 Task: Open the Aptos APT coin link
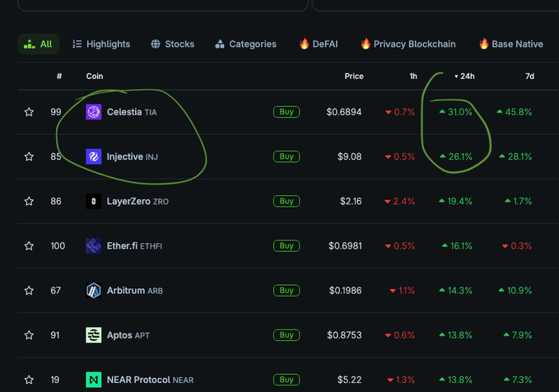[128, 335]
